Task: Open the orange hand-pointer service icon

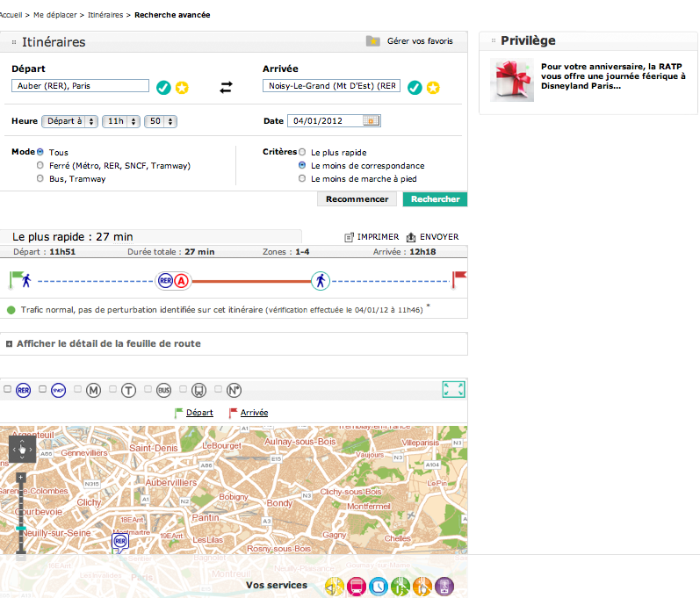Action: click(x=422, y=587)
